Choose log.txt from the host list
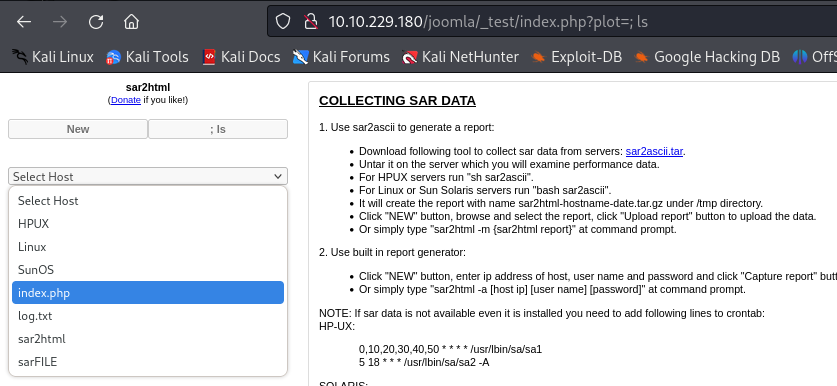The image size is (837, 386). coord(148,316)
